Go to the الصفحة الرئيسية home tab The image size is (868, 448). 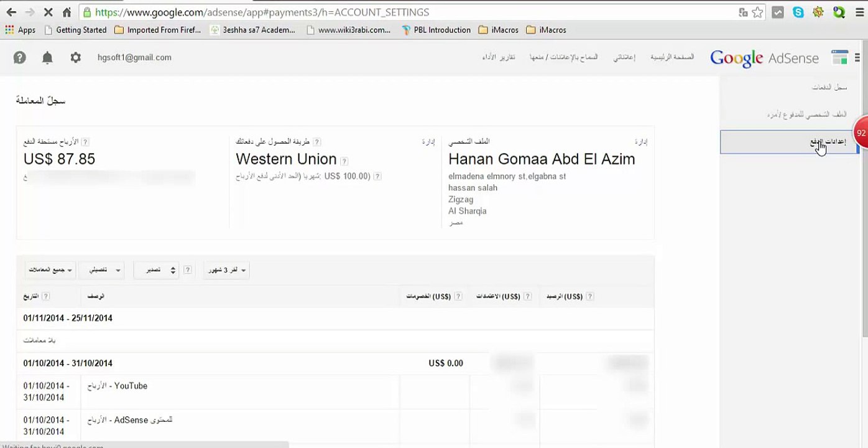[672, 57]
